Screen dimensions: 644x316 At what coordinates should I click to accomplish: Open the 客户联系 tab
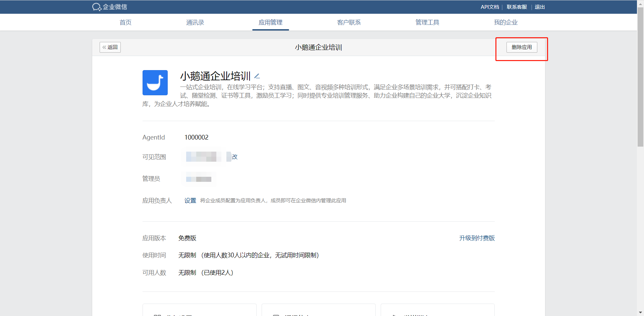[x=349, y=22]
